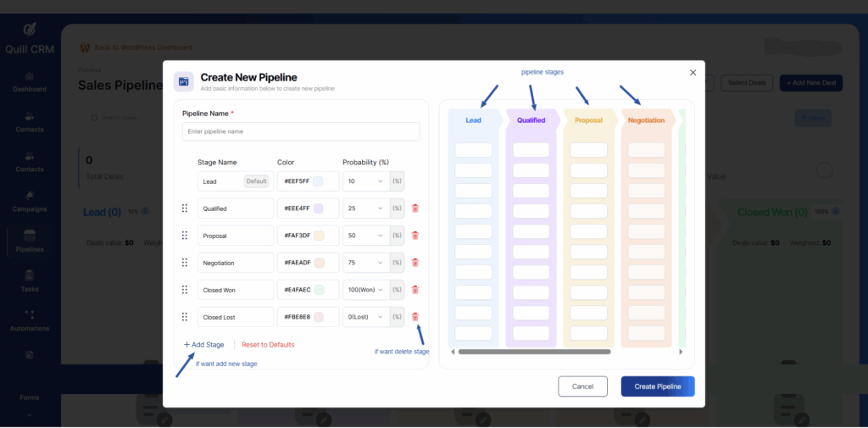The height and width of the screenshot is (428, 868).
Task: Go to Dashboard in the sidebar
Action: click(x=30, y=81)
